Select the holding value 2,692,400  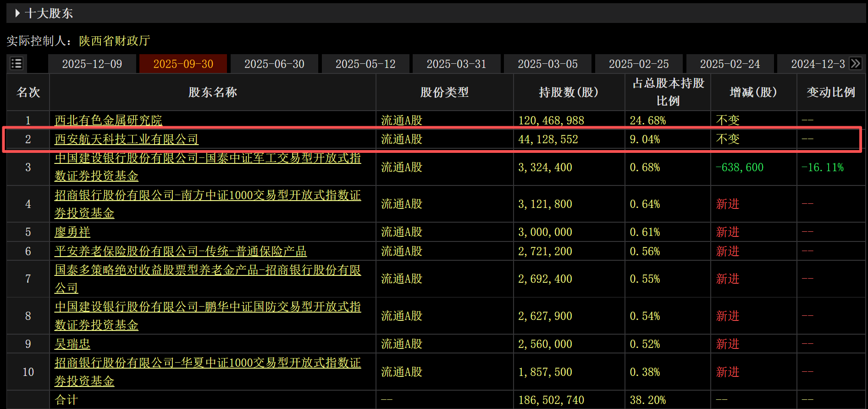point(545,279)
